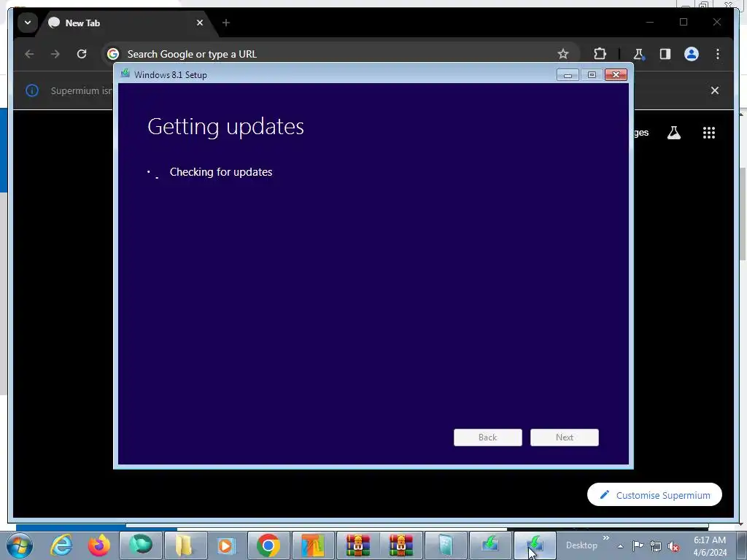Screen dimensions: 747x560
Task: Switch to the Chrome-style browser taskbar button
Action: [268, 545]
